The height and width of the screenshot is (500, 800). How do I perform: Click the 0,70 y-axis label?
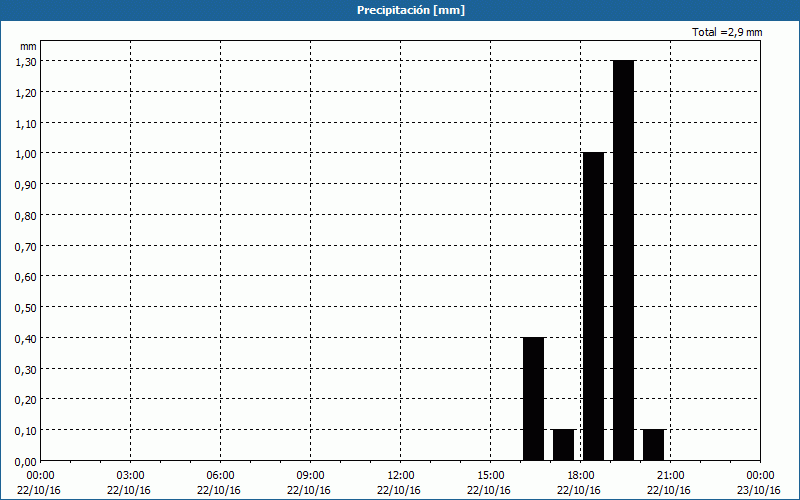click(x=26, y=246)
